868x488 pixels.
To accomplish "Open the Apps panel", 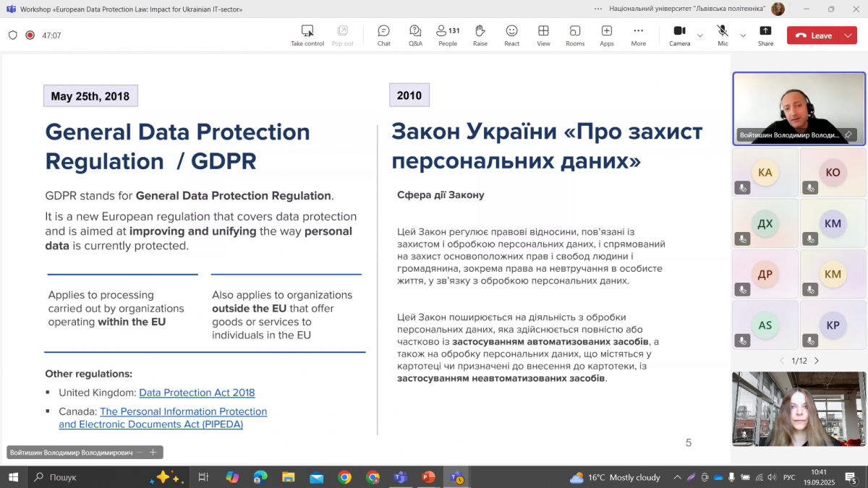I will [x=607, y=34].
